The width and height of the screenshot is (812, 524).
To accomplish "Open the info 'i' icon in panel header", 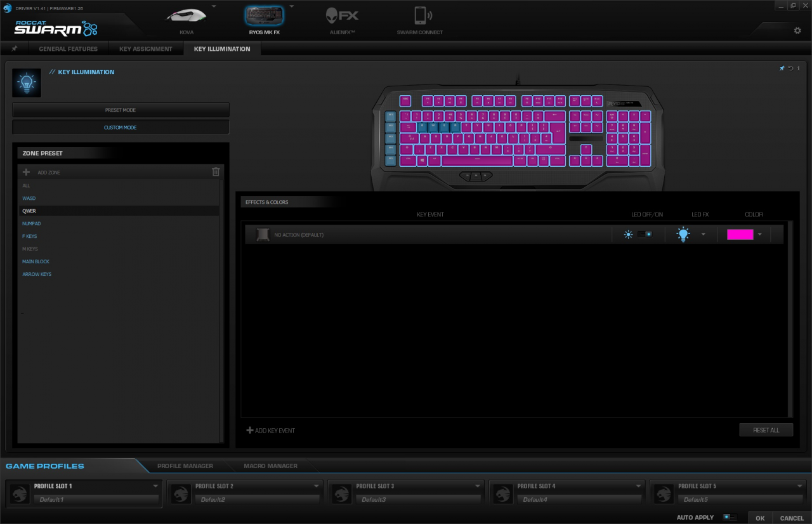I will point(798,68).
